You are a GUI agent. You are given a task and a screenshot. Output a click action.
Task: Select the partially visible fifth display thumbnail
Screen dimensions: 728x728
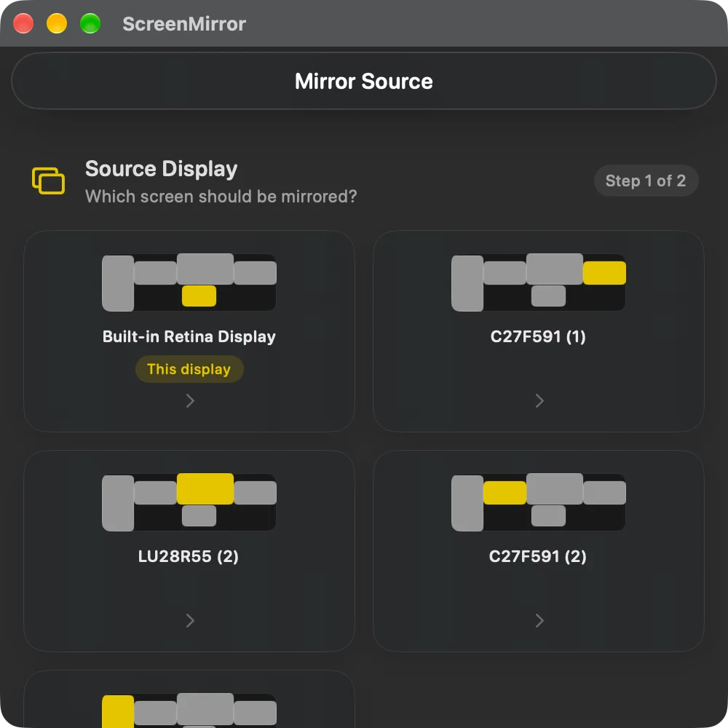189,711
